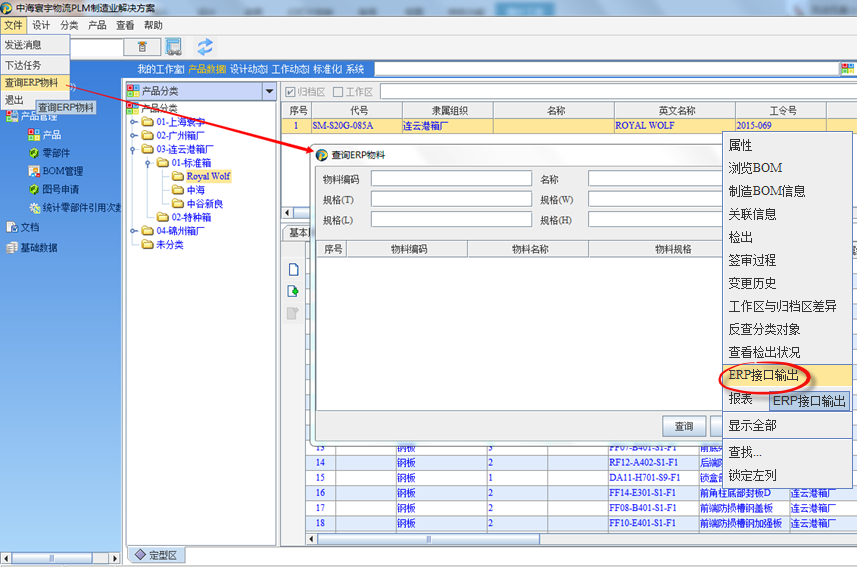Click the toolbar icon left of refresh arrows
The height and width of the screenshot is (567, 857).
point(174,46)
